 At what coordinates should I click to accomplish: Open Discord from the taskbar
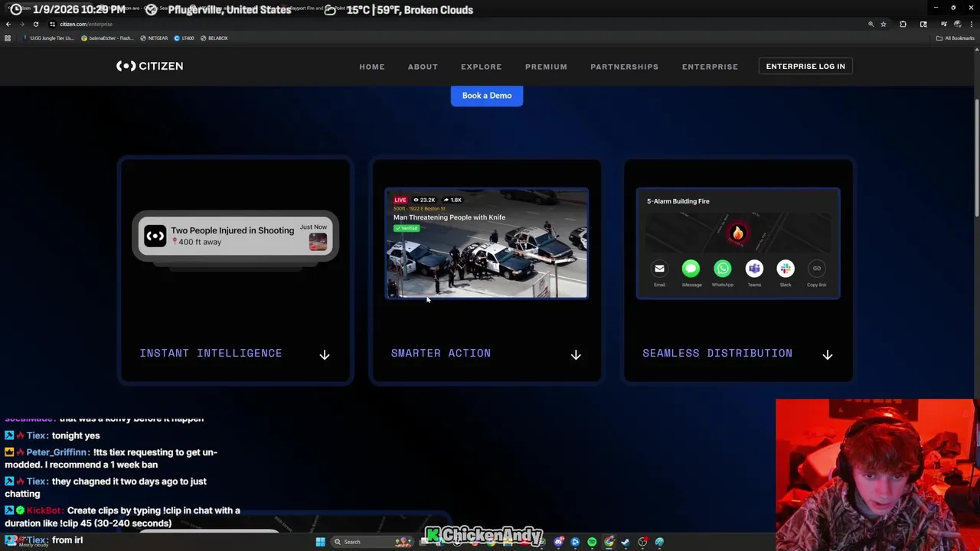tap(559, 542)
